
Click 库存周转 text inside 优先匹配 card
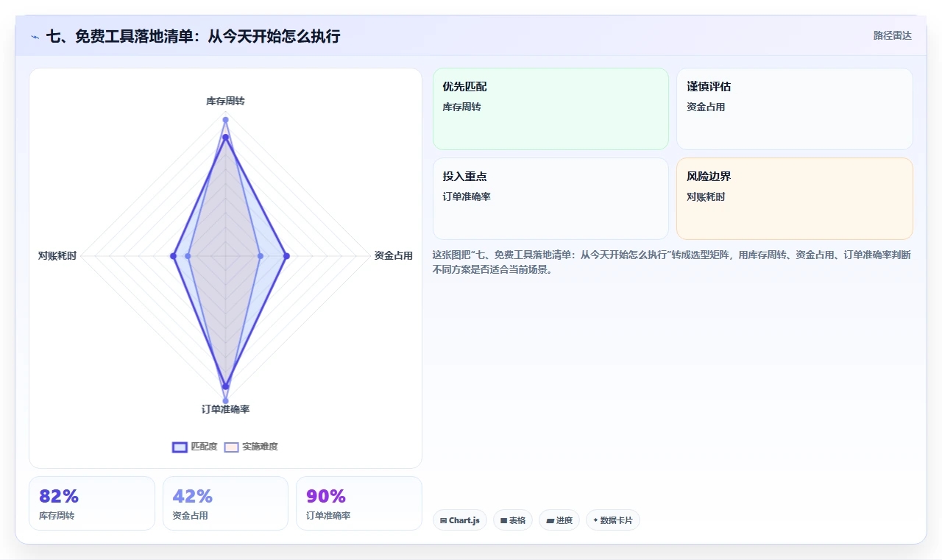click(x=461, y=107)
